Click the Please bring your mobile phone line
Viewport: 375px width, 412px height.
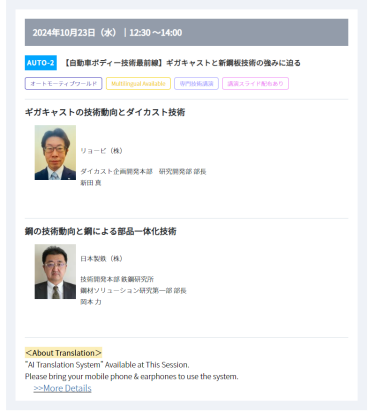tap(132, 377)
